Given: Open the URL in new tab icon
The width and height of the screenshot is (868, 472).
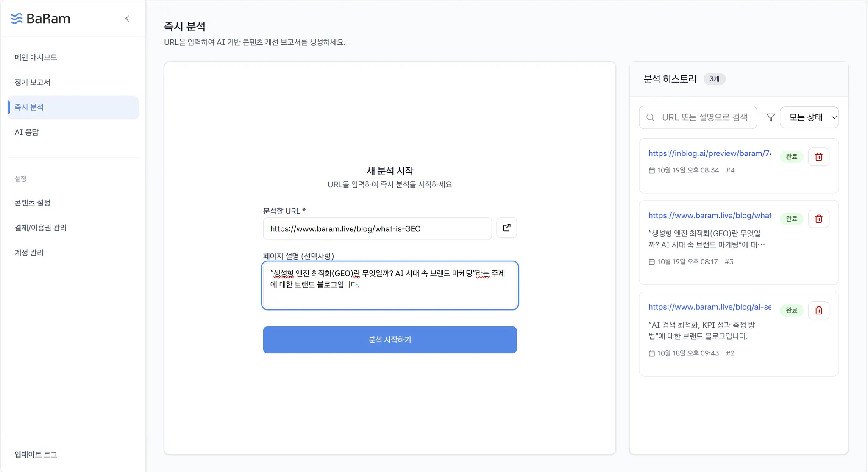Looking at the screenshot, I should 506,228.
